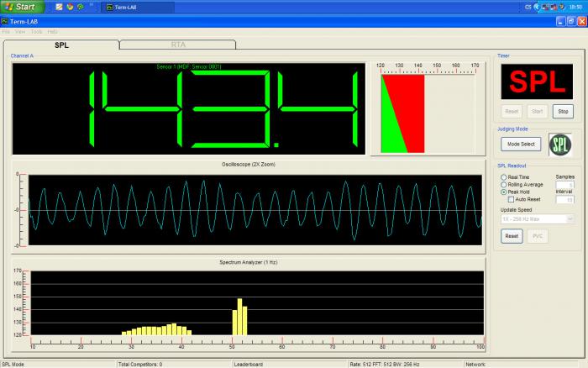This screenshot has height=368, width=588.
Task: Click the network connection tray icon
Action: click(x=547, y=6)
